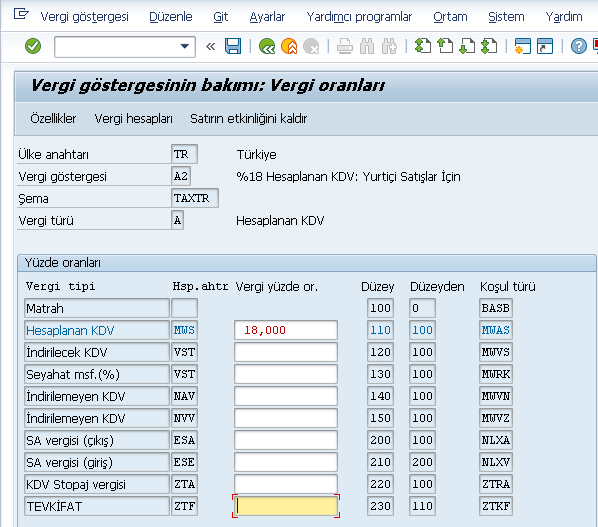Open the Düzenle menu
Image resolution: width=598 pixels, height=527 pixels.
170,17
